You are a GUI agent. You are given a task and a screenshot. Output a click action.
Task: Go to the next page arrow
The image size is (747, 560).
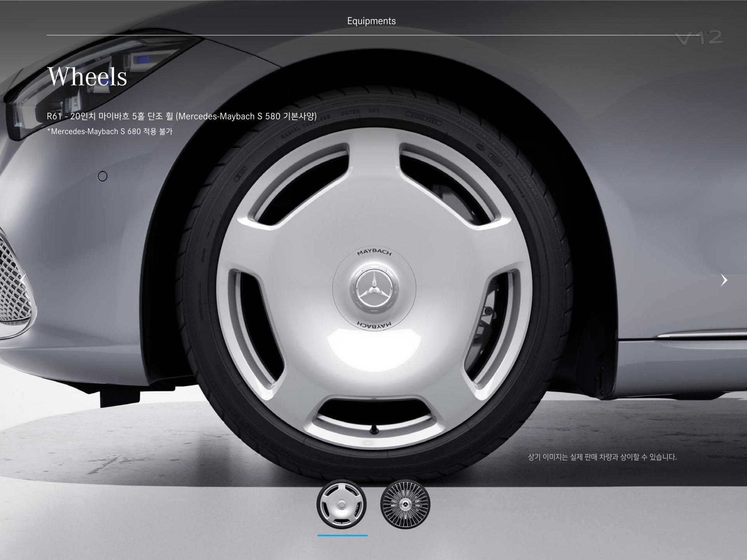(x=724, y=280)
